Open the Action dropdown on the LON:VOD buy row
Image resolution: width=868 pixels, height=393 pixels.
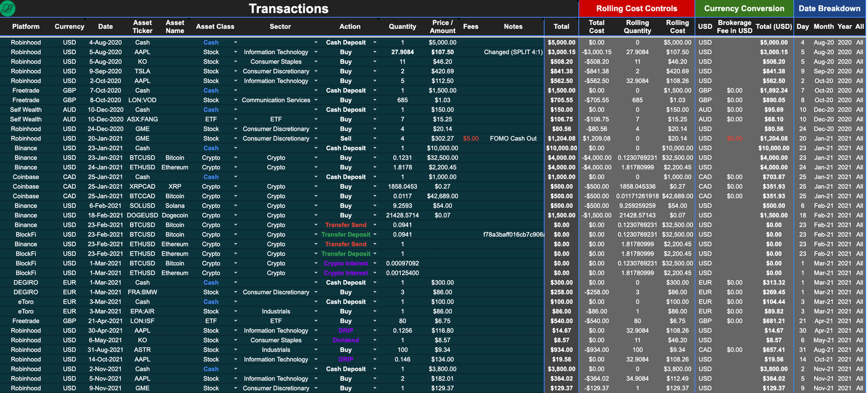[x=374, y=100]
